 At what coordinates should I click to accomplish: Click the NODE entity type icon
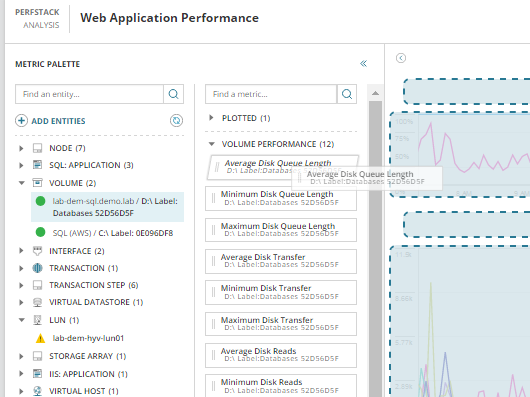pyautogui.click(x=37, y=148)
